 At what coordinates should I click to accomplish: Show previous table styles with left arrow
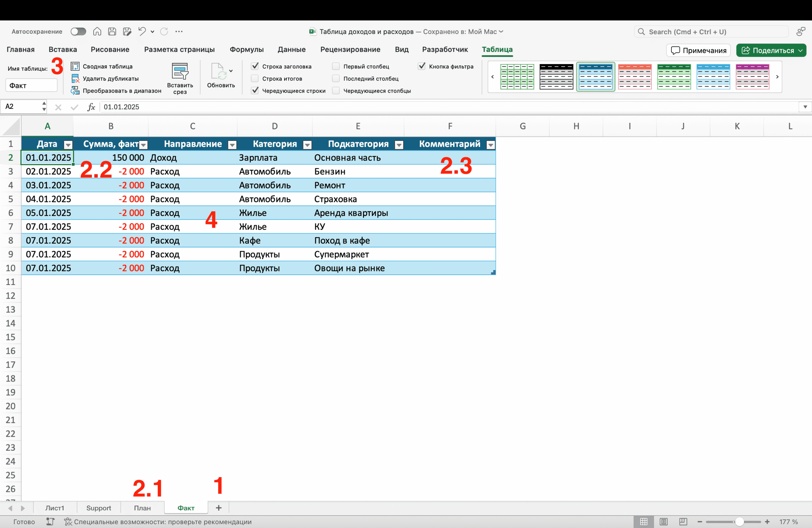(492, 77)
